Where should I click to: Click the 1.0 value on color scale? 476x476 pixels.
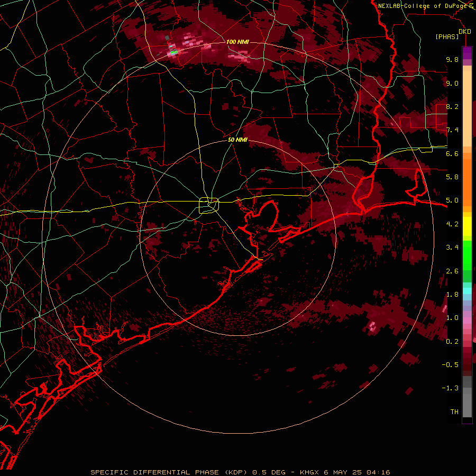452,318
